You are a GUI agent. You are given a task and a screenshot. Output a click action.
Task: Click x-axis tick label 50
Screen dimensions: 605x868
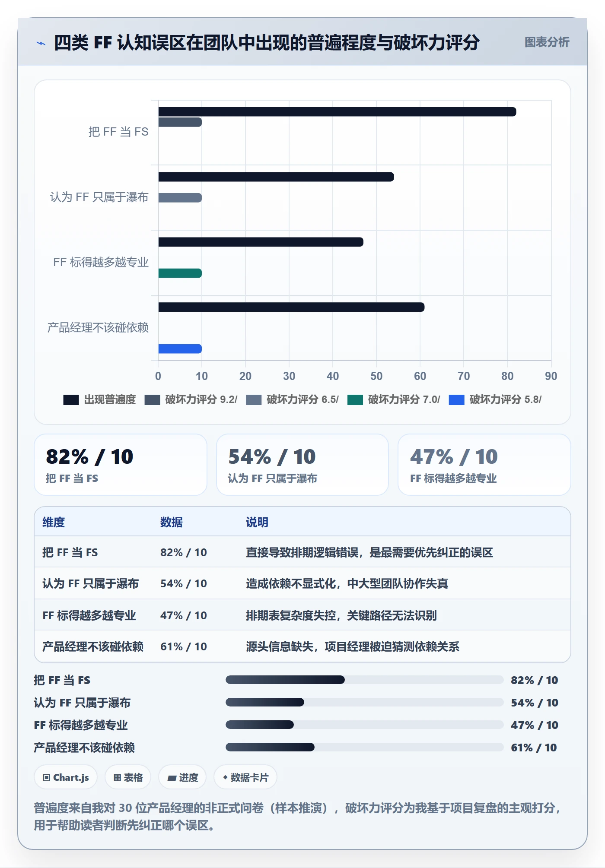click(376, 376)
